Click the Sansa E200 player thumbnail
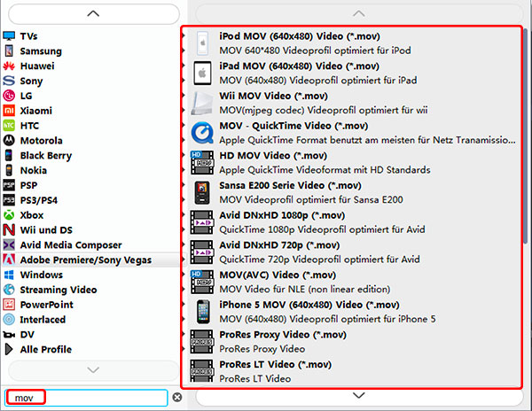This screenshot has width=532, height=411. tap(202, 192)
